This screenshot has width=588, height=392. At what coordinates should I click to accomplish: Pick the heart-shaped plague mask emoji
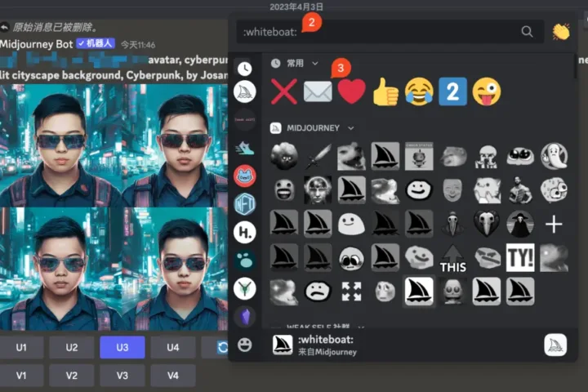pos(487,224)
